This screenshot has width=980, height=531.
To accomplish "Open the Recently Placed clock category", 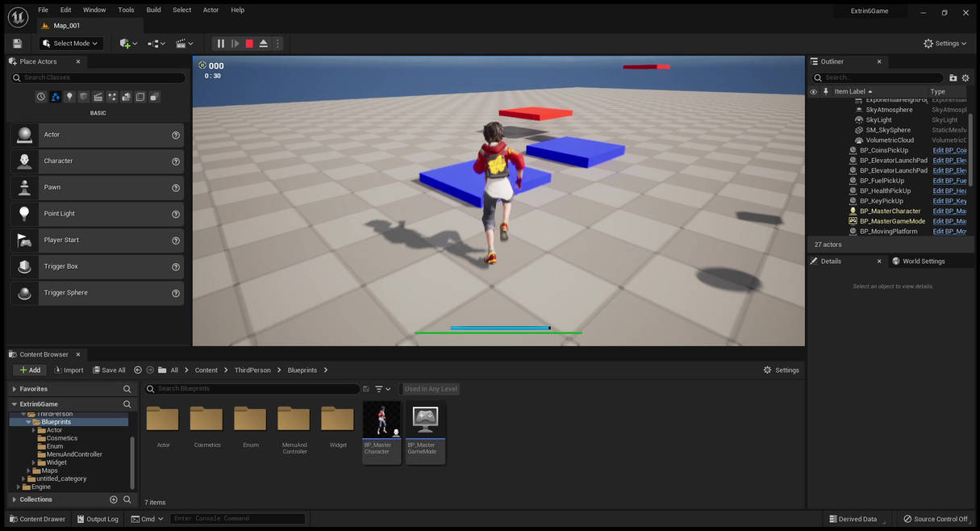I will (40, 96).
